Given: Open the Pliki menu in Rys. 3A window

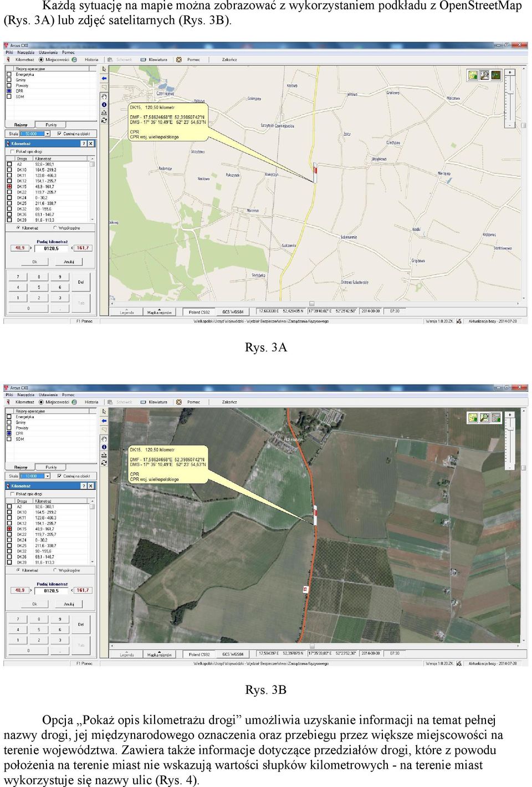Looking at the screenshot, I should tap(9, 53).
